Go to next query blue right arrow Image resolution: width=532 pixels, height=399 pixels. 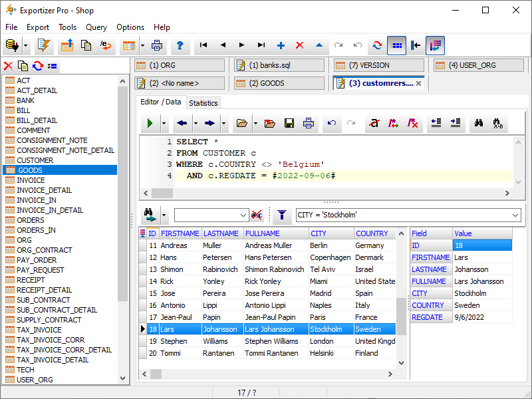click(x=209, y=124)
